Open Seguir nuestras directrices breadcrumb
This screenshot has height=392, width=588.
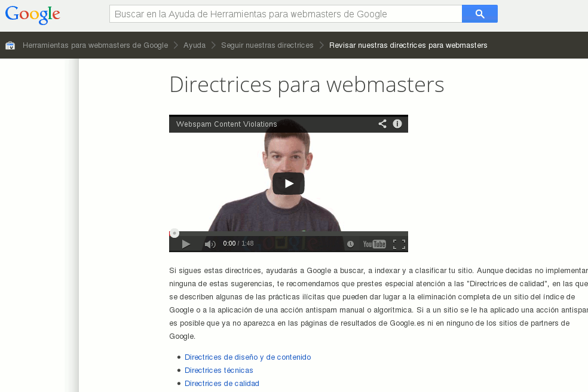(267, 45)
